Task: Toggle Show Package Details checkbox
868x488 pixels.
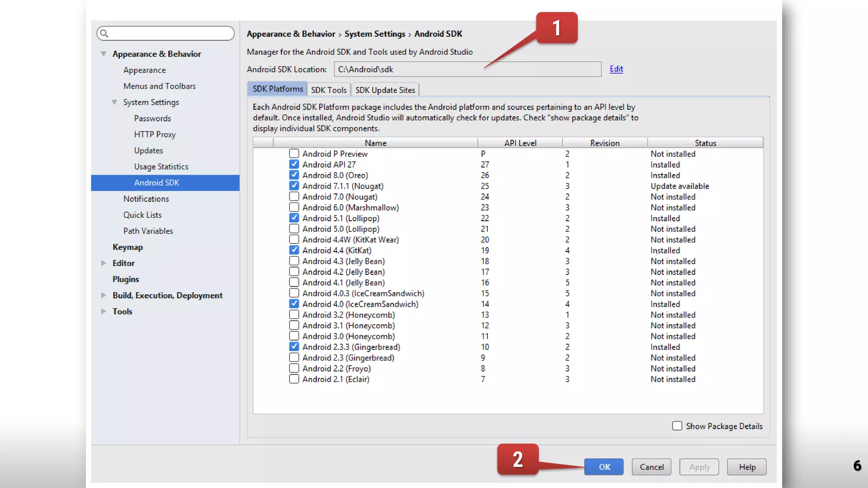Action: (677, 426)
